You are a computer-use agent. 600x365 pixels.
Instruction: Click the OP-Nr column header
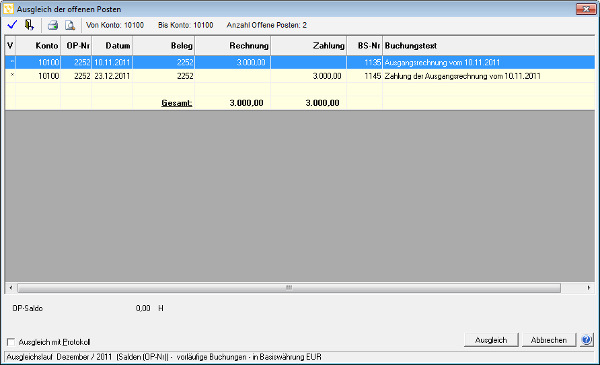coord(76,46)
